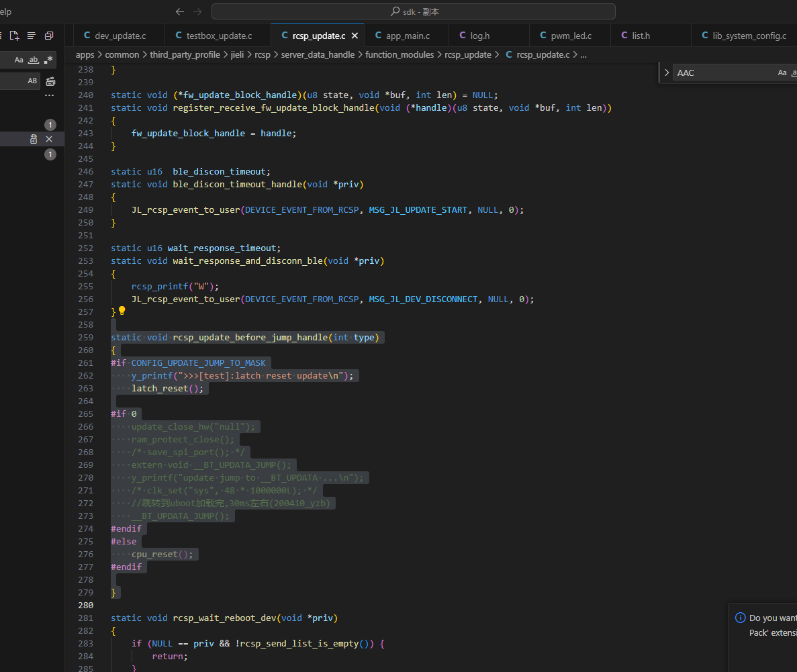The image size is (797, 672).
Task: Click the 'server_data_handle' breadcrumb
Action: pyautogui.click(x=318, y=55)
